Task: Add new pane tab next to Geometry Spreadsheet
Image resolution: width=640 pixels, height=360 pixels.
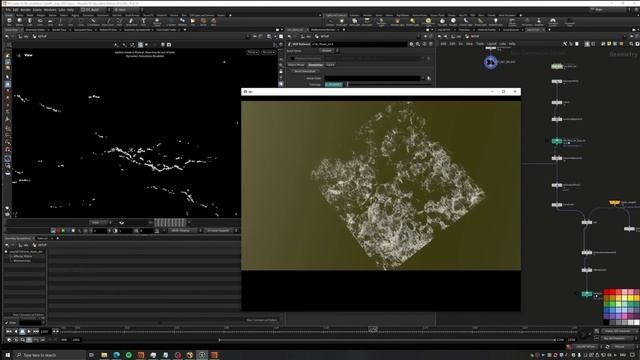Action: point(58,238)
